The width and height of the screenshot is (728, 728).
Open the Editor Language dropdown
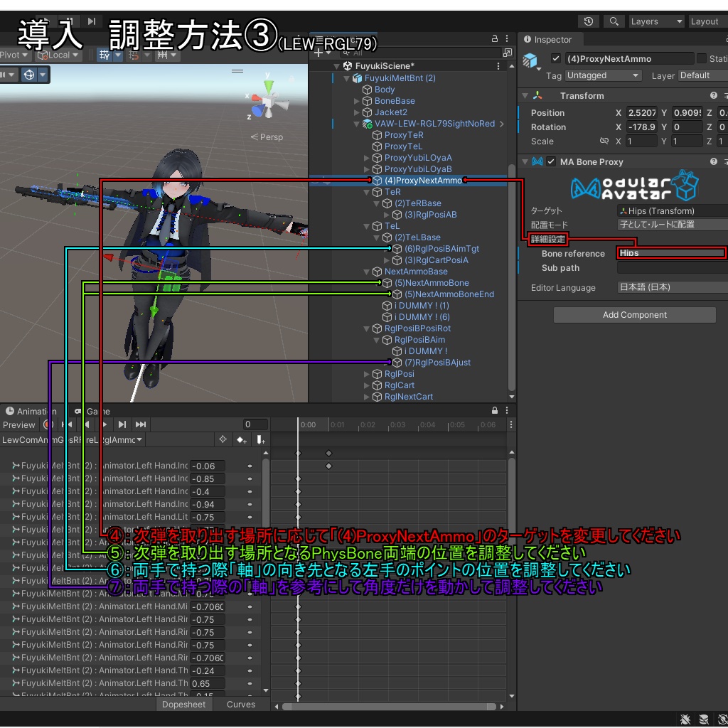click(x=672, y=287)
